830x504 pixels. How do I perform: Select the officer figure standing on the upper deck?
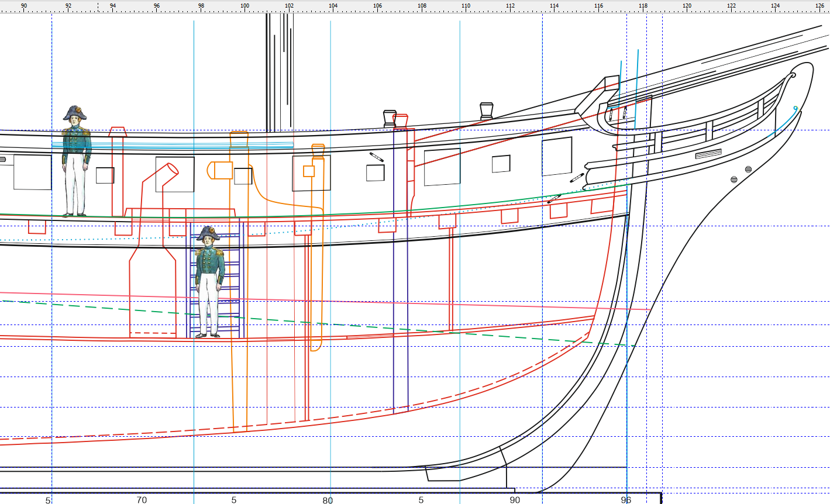[76, 161]
